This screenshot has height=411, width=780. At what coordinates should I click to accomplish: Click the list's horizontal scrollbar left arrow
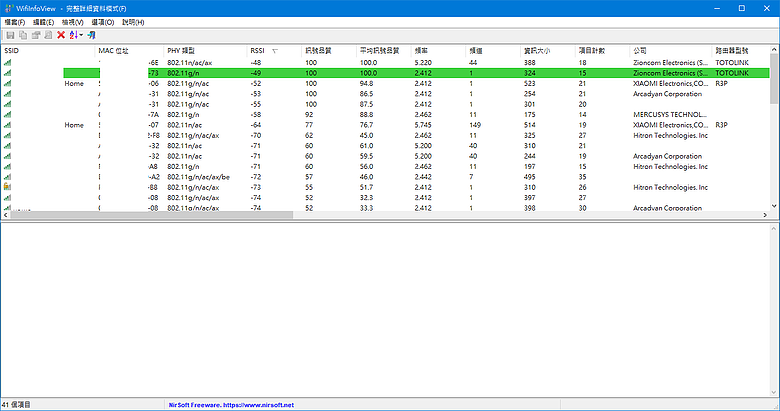click(5, 215)
